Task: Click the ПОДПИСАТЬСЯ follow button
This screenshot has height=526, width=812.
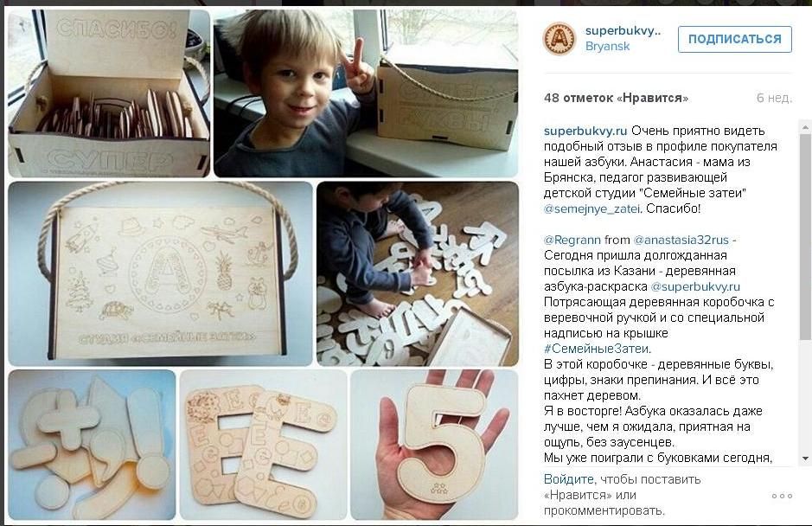Action: 735,40
